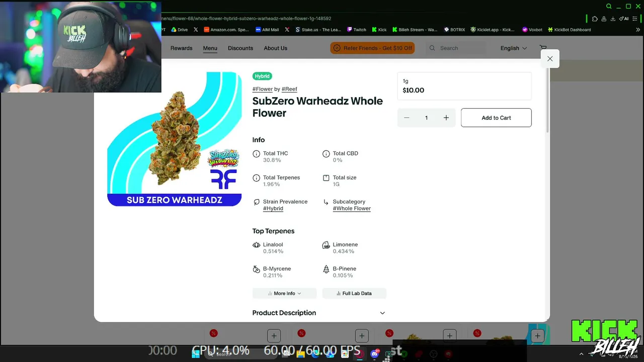Open the Billeh Stream bookmark
The image size is (644, 362).
pyautogui.click(x=415, y=30)
